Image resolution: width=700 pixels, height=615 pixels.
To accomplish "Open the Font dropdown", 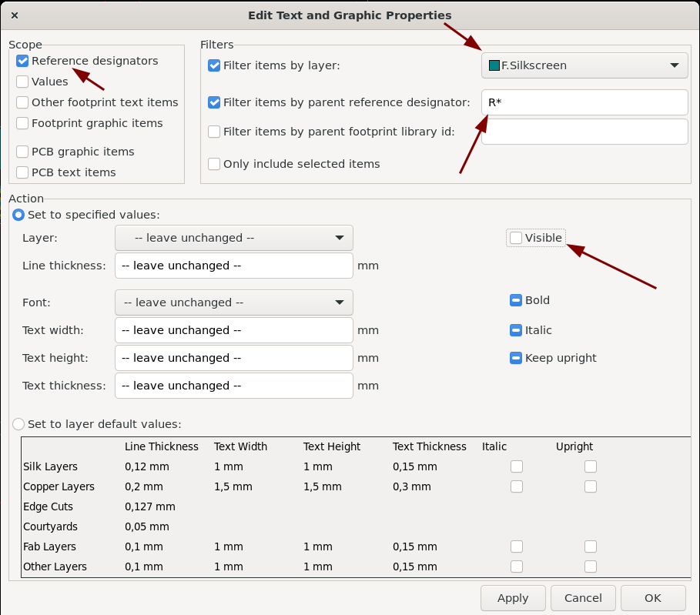I will (x=234, y=302).
